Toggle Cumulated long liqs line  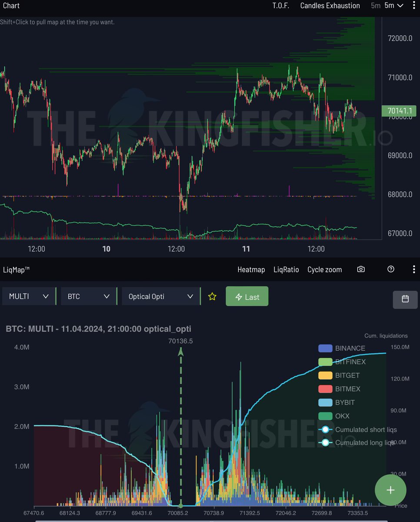[357, 442]
